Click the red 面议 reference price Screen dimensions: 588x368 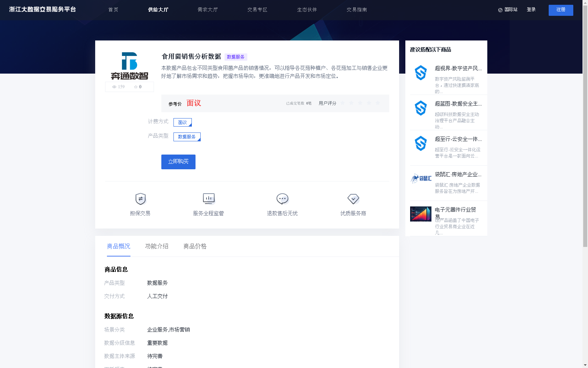coord(194,103)
